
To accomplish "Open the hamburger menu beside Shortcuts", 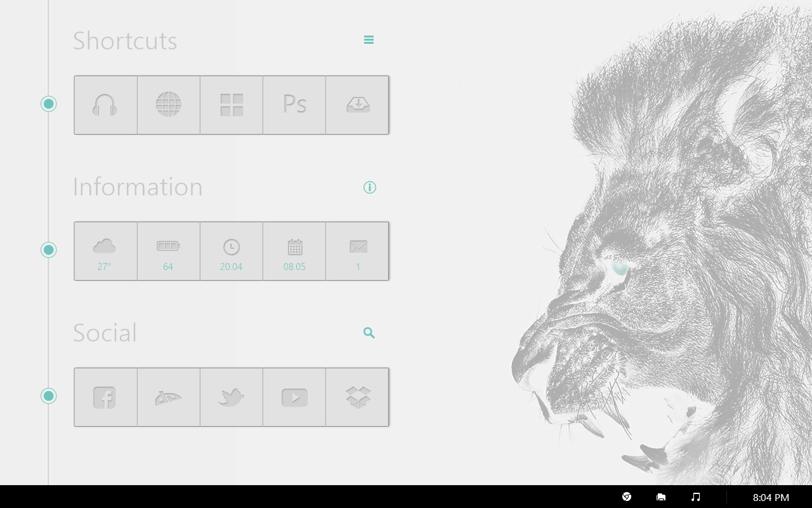I will point(369,39).
